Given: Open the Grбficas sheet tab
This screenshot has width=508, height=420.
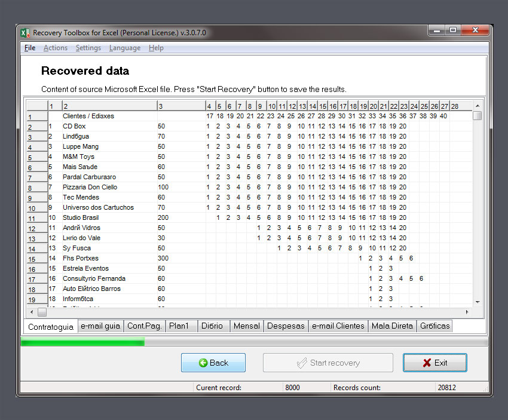Looking at the screenshot, I should coord(434,326).
